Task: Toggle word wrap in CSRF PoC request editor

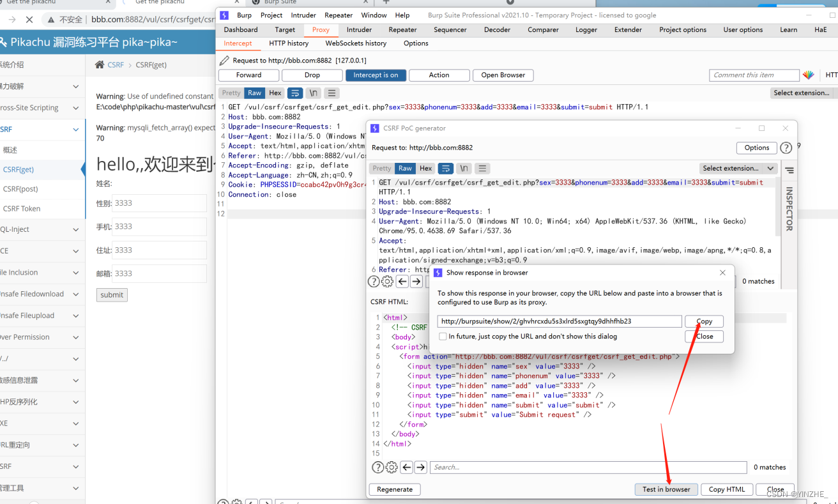Action: [x=446, y=169]
